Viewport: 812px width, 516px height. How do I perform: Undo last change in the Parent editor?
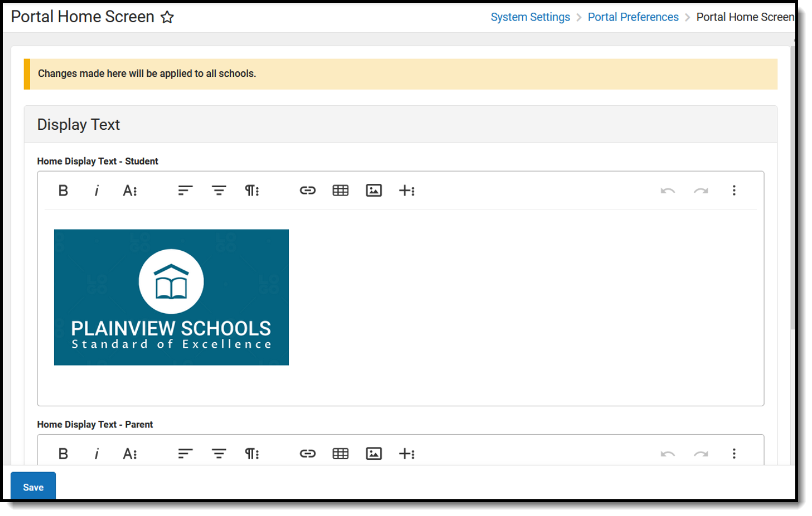click(x=668, y=454)
